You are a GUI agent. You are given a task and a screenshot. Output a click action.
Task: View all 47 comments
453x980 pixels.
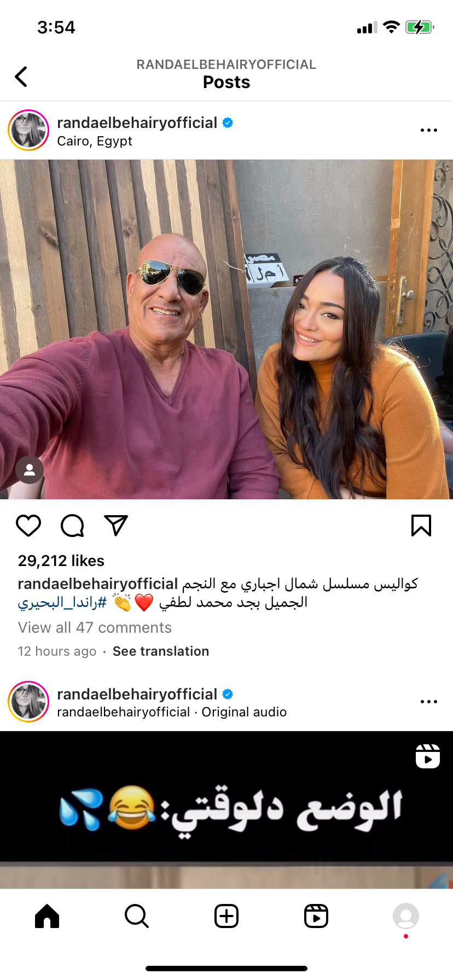[95, 628]
